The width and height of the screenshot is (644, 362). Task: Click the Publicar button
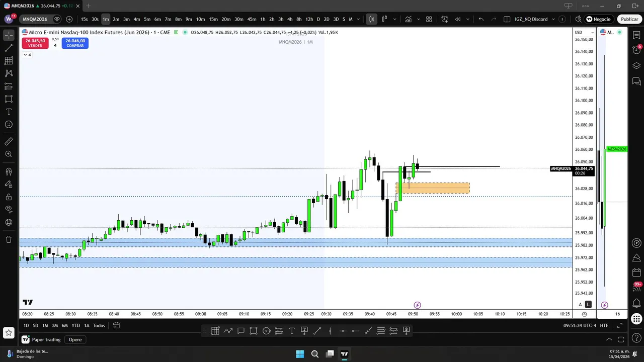(629, 19)
